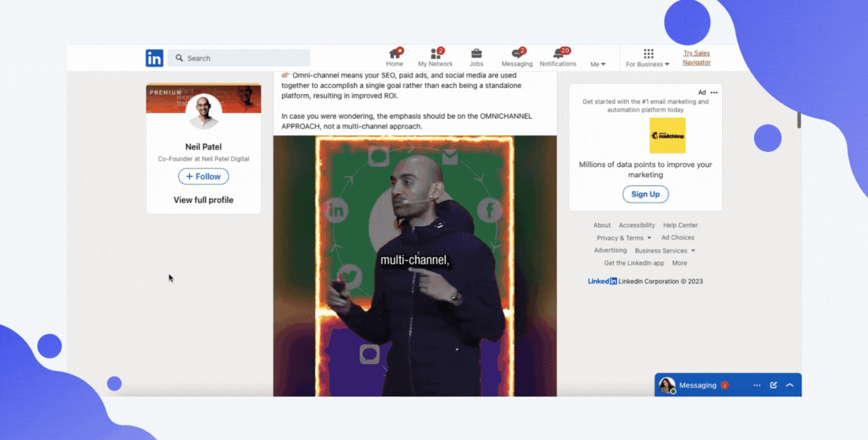Open the Accessibility footer link

coord(637,226)
